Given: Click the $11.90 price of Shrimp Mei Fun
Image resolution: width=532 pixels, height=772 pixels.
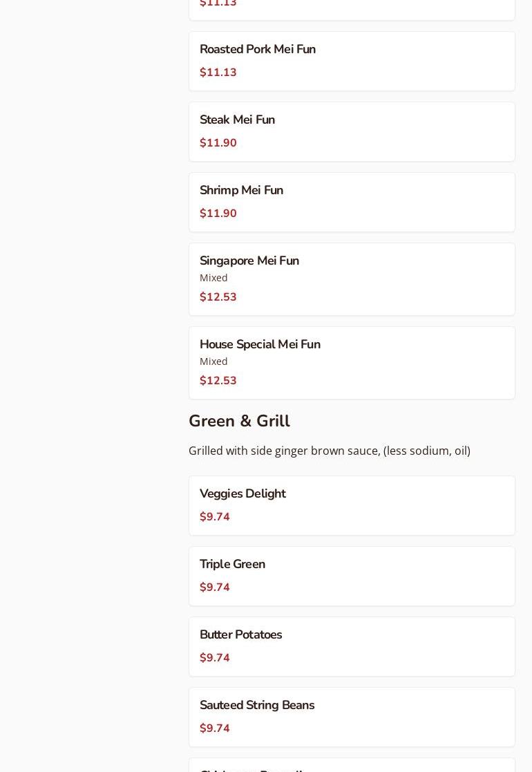Looking at the screenshot, I should 218,214.
